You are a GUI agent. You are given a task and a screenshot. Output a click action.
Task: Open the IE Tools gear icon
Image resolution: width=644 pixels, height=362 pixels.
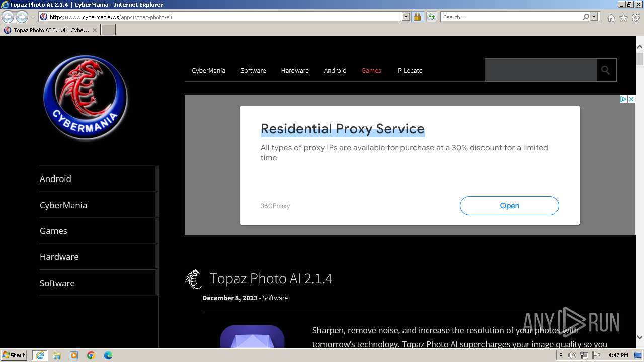tap(636, 18)
